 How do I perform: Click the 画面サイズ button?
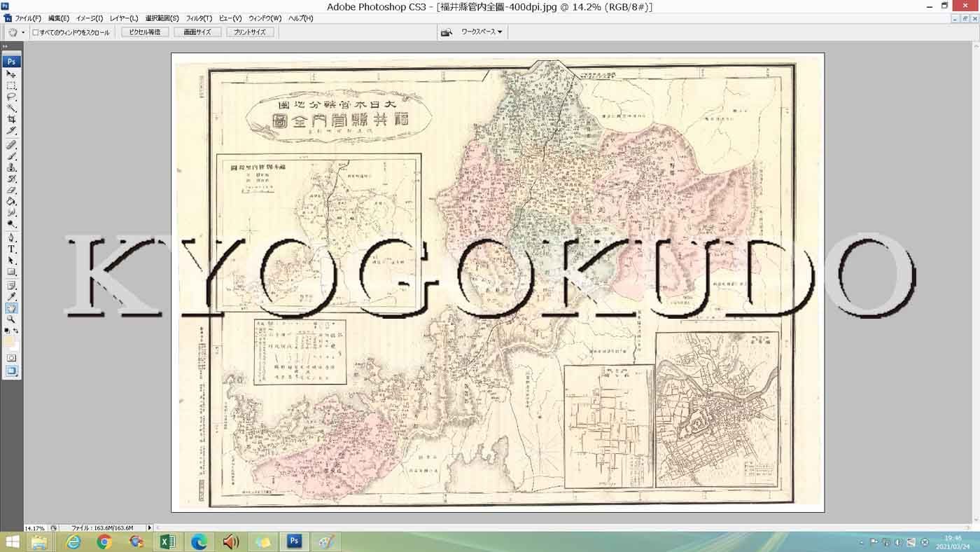coord(198,32)
